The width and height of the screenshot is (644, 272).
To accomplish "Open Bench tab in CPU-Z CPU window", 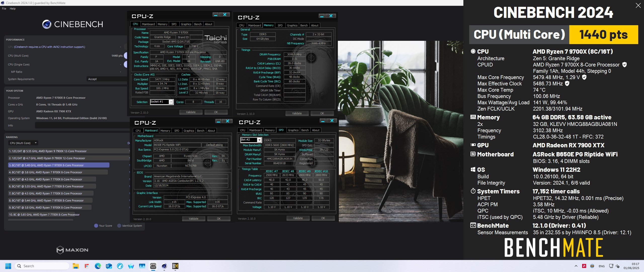I will (198, 24).
